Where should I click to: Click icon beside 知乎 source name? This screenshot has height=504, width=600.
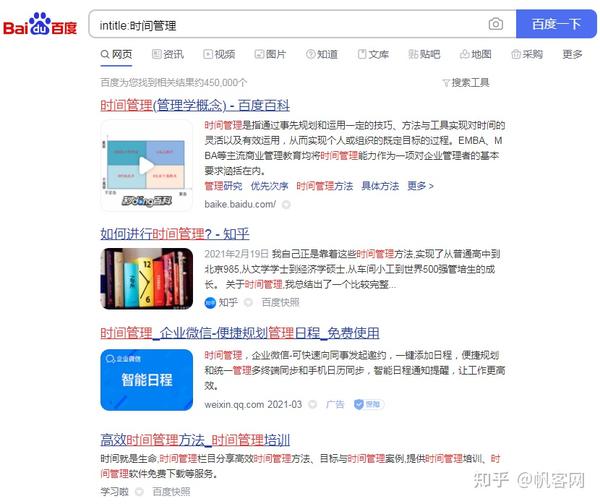pyautogui.click(x=248, y=303)
